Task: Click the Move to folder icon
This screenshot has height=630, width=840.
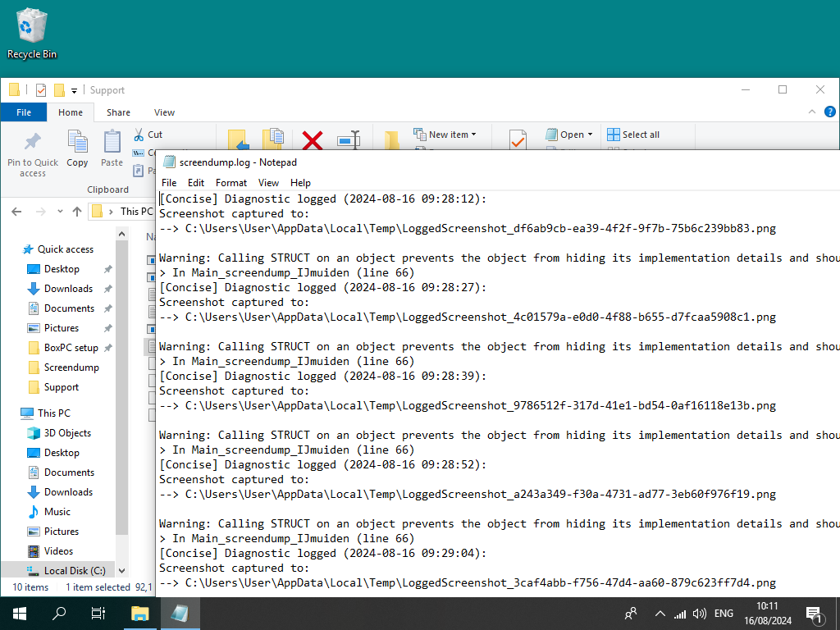Action: (239, 139)
